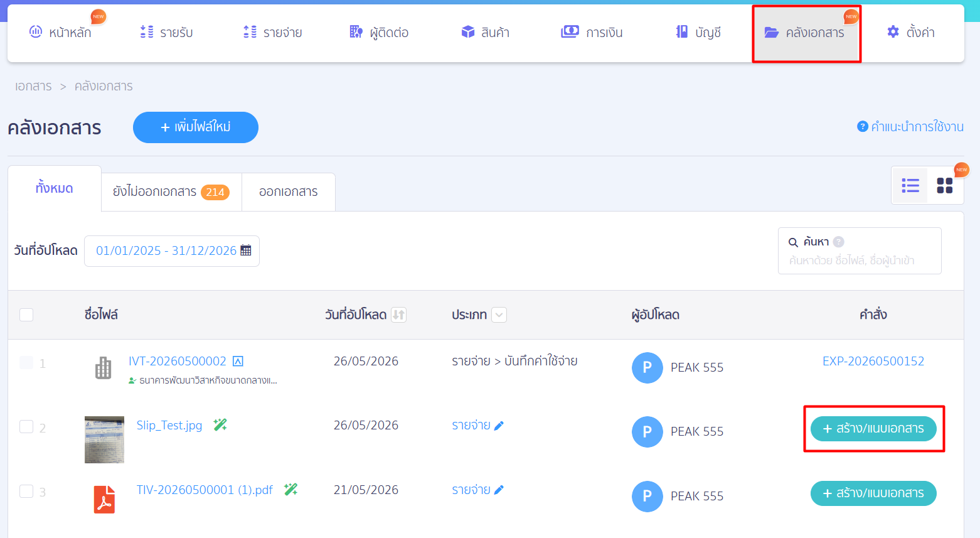Click the PEAK 555 avatar in row 3
This screenshot has height=538, width=980.
[x=647, y=497]
